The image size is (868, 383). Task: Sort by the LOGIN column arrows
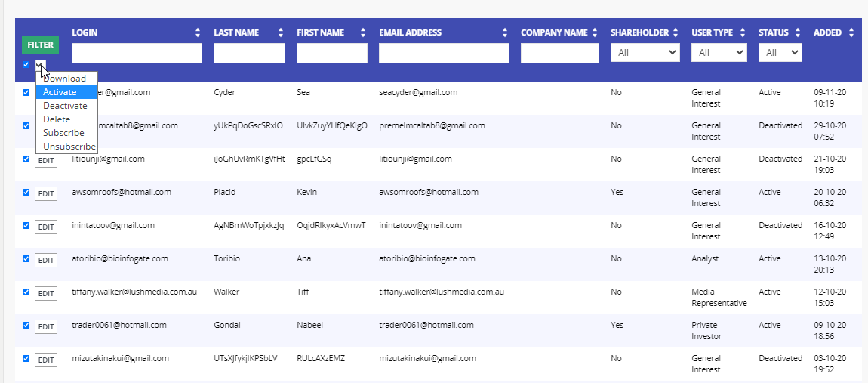tap(198, 32)
